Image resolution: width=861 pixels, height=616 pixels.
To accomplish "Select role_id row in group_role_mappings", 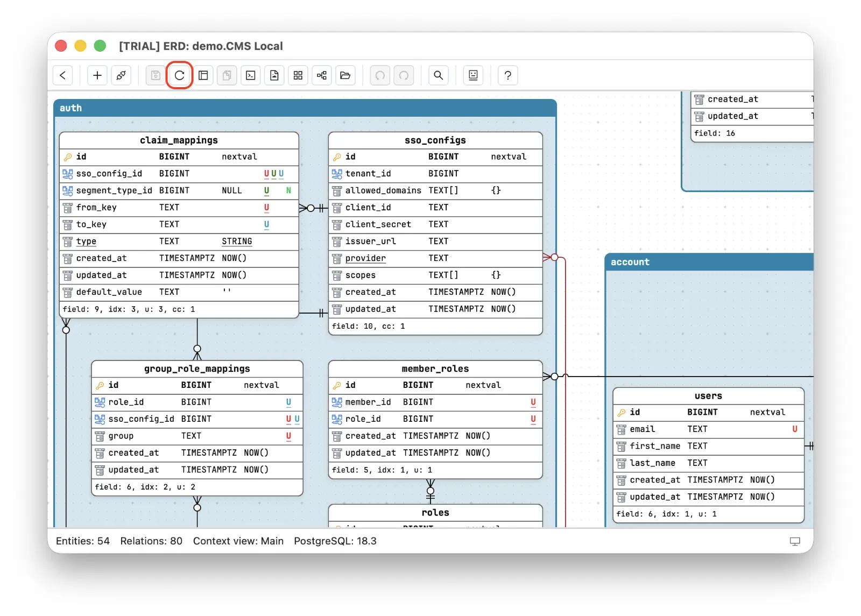I will tap(197, 402).
